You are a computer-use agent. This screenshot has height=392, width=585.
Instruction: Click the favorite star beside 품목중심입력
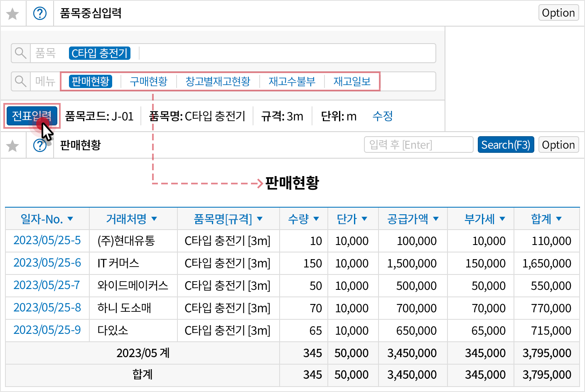(13, 13)
